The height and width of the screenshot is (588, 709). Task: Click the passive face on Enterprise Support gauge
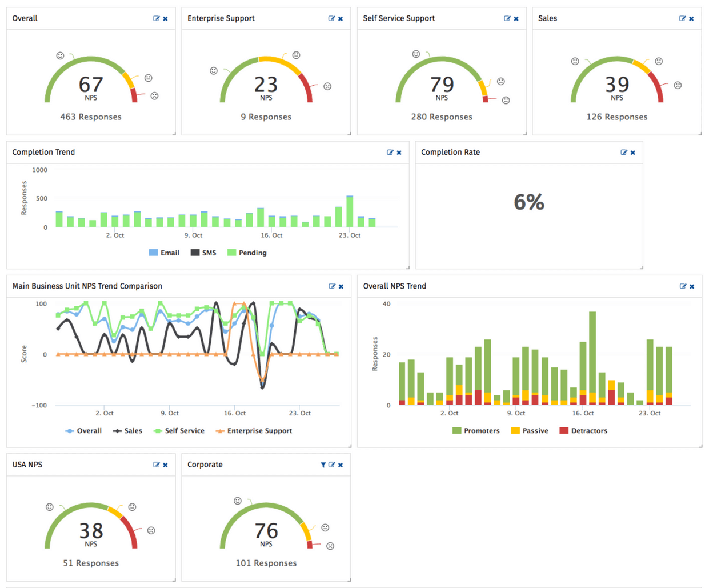pyautogui.click(x=296, y=55)
